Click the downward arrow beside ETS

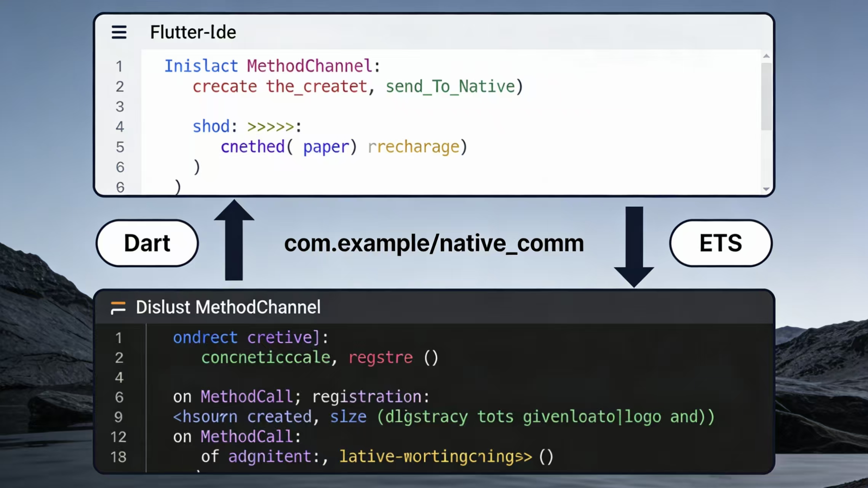click(x=634, y=247)
